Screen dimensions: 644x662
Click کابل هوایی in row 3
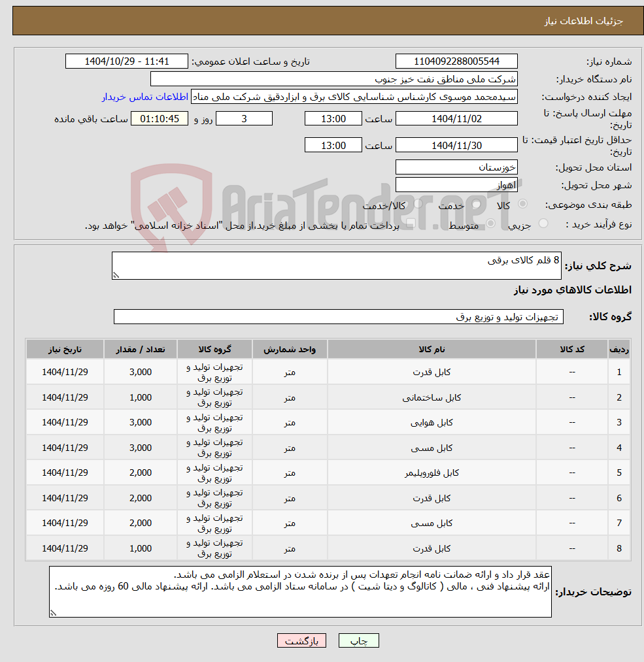432,422
